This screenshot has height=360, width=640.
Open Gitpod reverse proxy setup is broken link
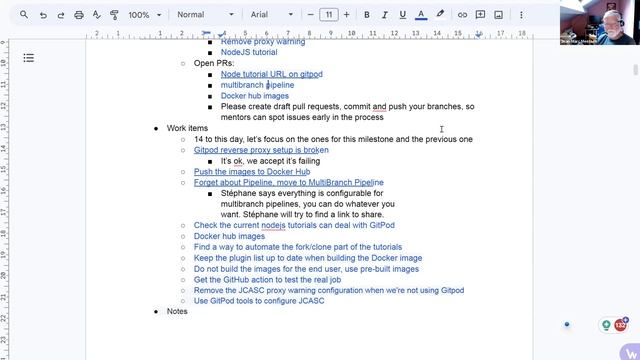(261, 150)
